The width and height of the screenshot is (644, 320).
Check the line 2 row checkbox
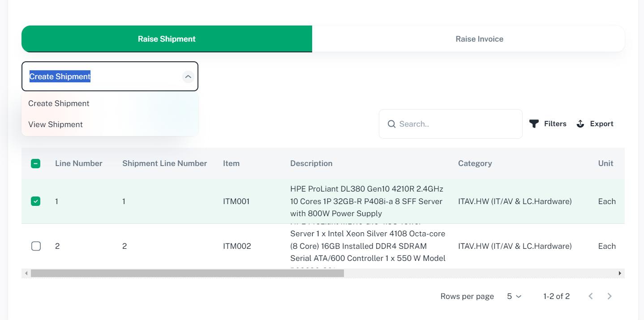[x=36, y=246]
